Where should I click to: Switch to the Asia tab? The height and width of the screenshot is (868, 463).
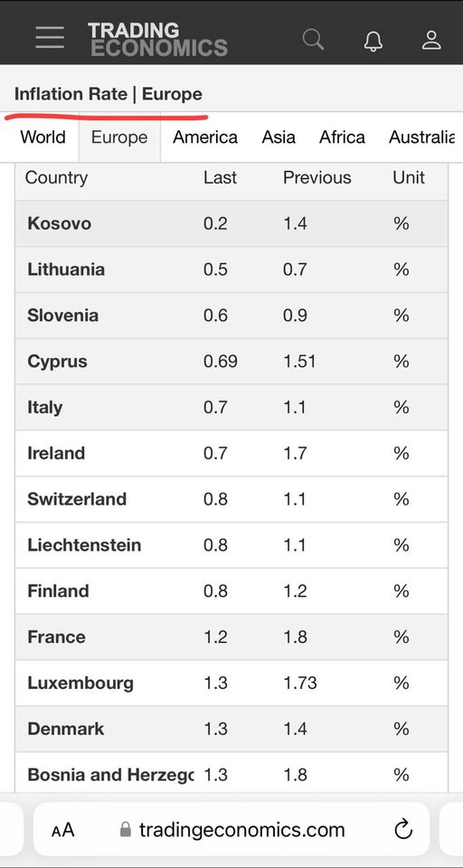tap(278, 137)
